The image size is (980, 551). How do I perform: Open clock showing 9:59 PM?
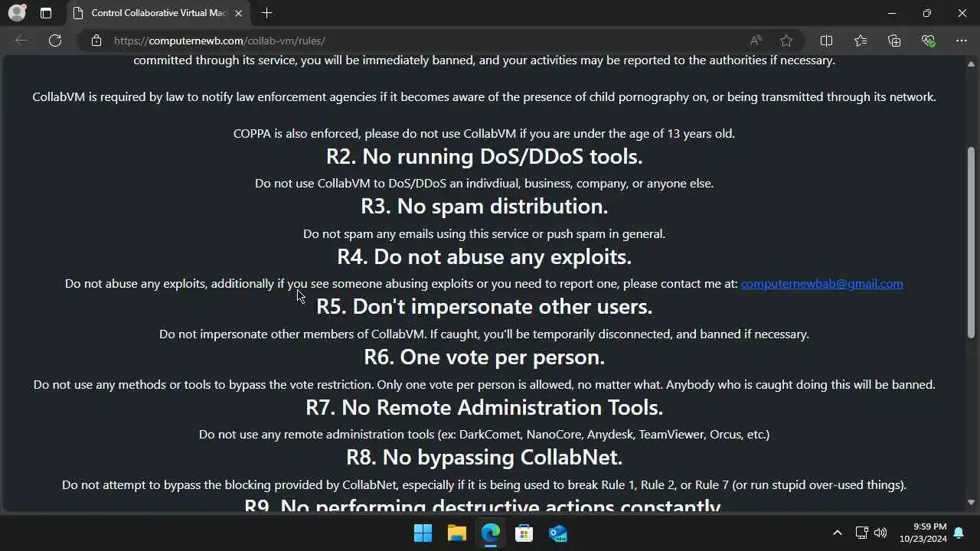922,533
